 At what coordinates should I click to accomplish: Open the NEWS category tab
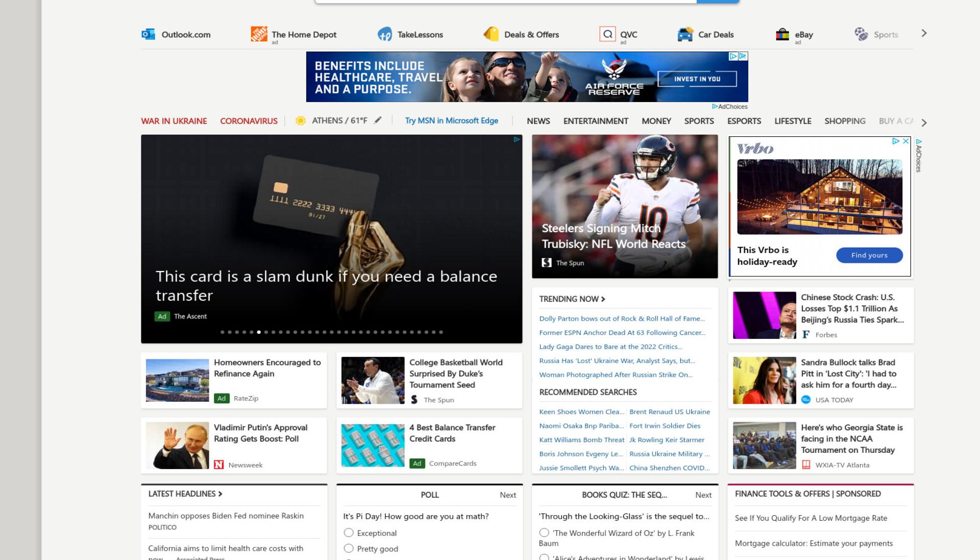(x=538, y=121)
